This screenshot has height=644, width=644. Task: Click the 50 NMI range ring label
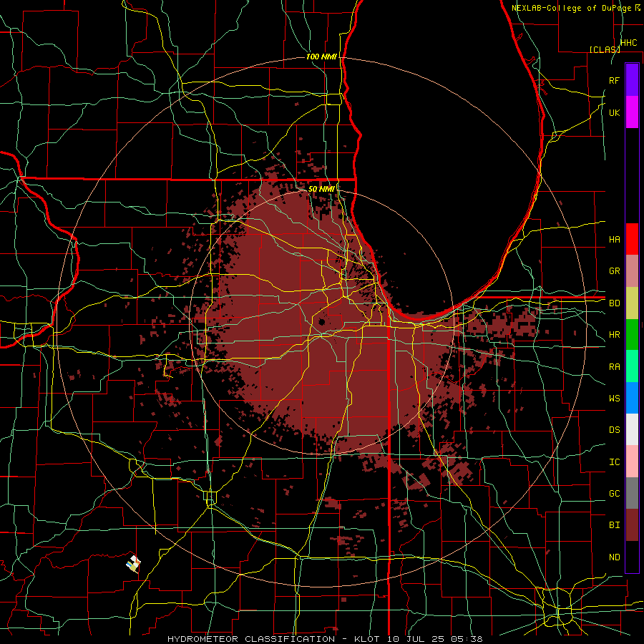(x=321, y=189)
